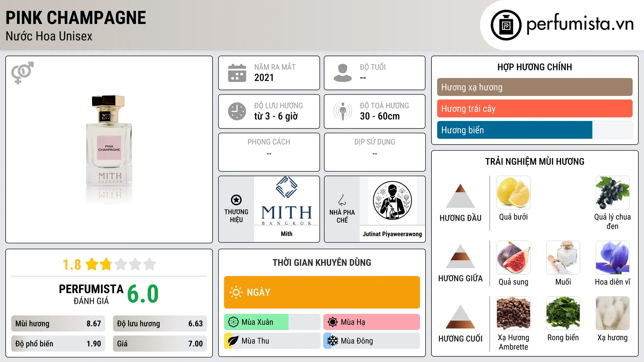Select the Hoa diên vĩ note image
Screen dimensions: 644x362
(613, 258)
